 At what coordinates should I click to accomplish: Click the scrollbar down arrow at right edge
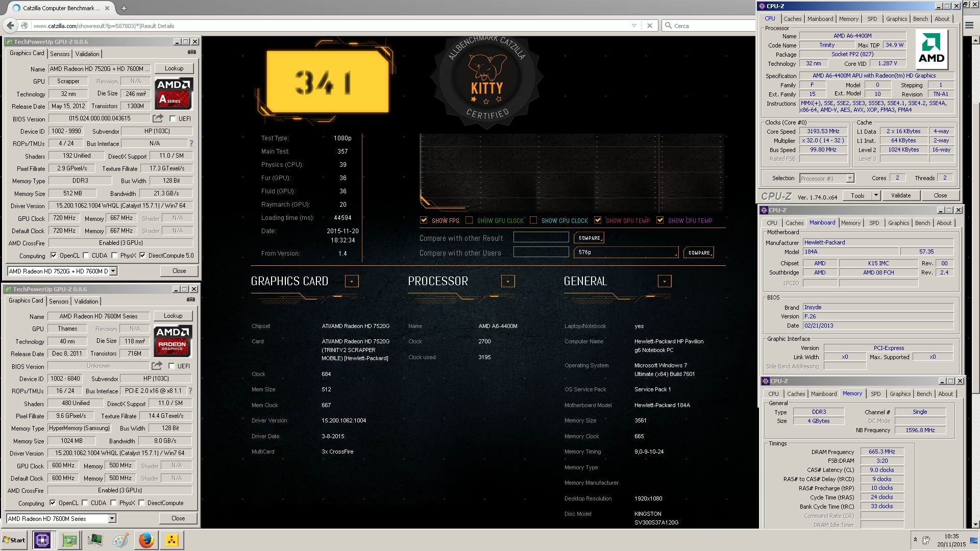pyautogui.click(x=975, y=524)
